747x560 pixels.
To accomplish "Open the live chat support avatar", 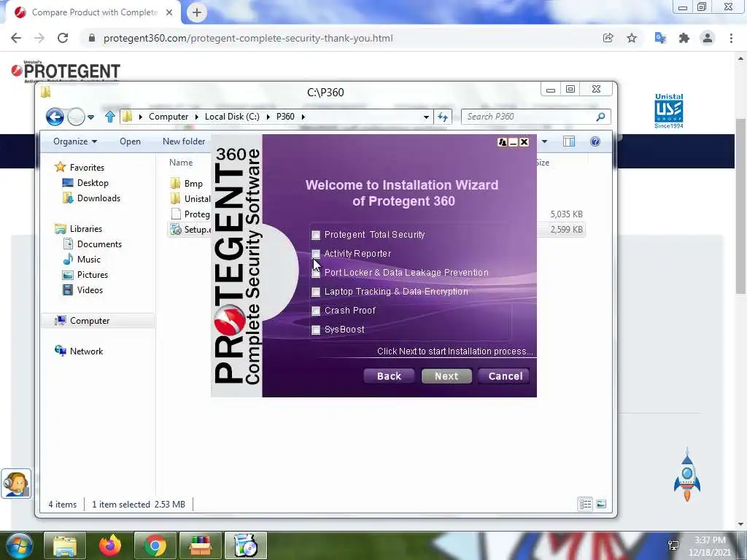I will (16, 484).
